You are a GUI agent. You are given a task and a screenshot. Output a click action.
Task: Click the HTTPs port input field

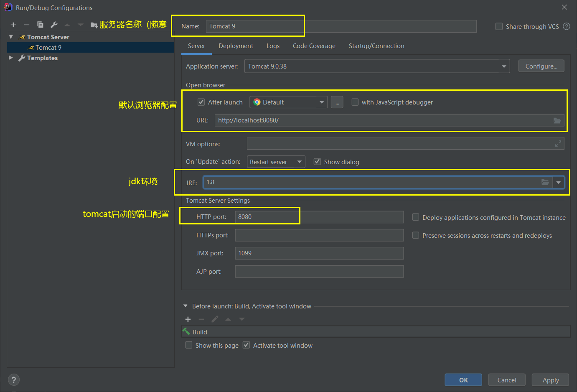point(319,235)
